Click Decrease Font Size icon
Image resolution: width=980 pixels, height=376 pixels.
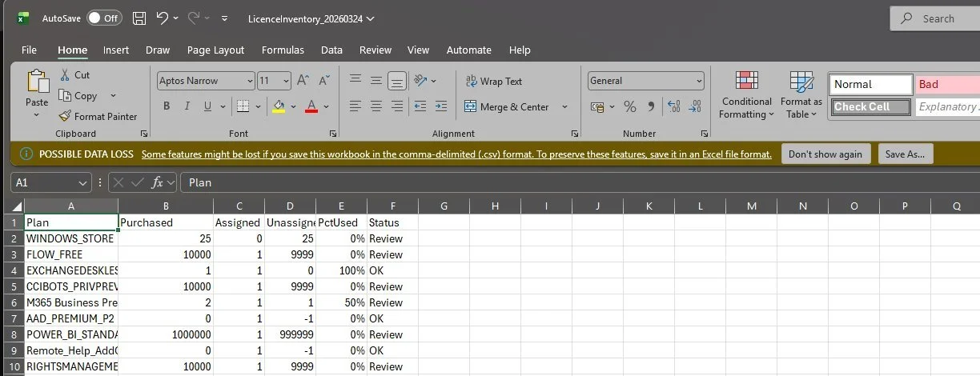(324, 81)
